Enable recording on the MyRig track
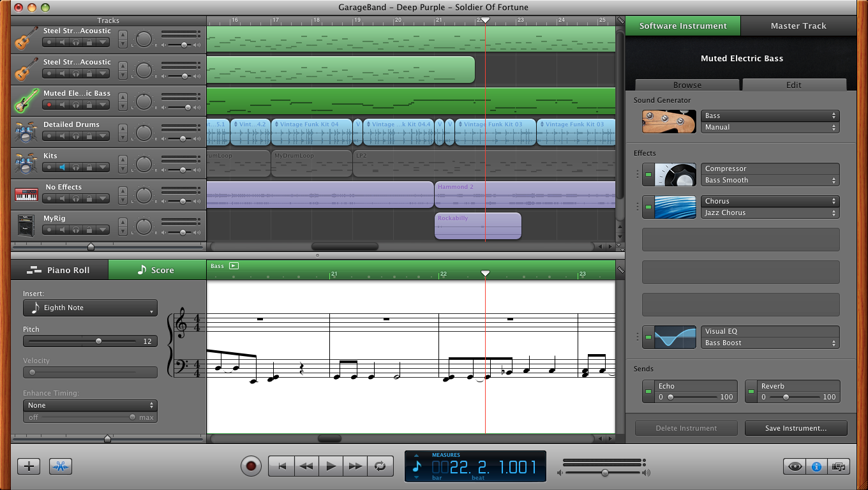 tap(49, 230)
